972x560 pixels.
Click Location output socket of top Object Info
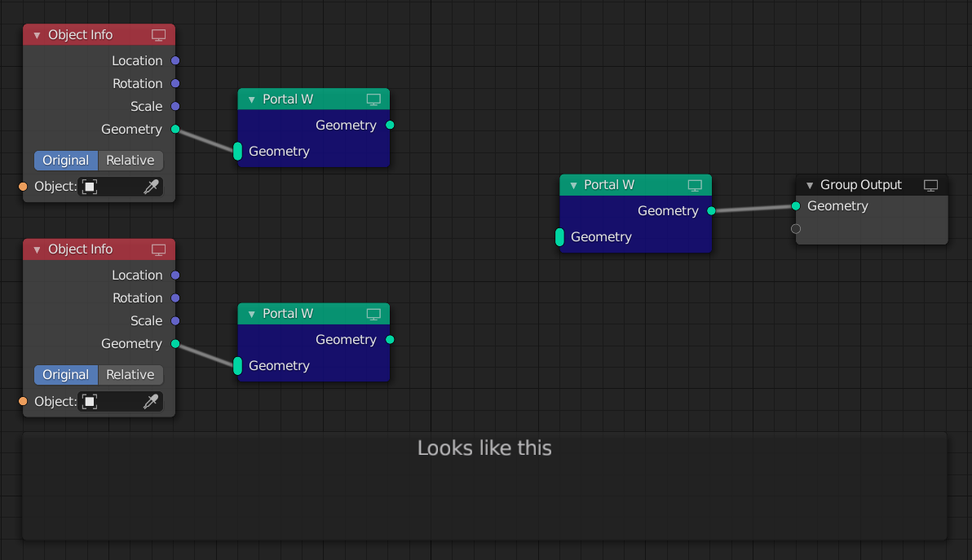[x=175, y=60]
